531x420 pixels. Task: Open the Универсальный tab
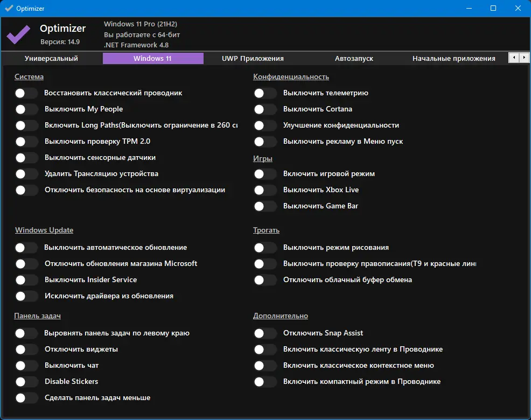point(51,58)
